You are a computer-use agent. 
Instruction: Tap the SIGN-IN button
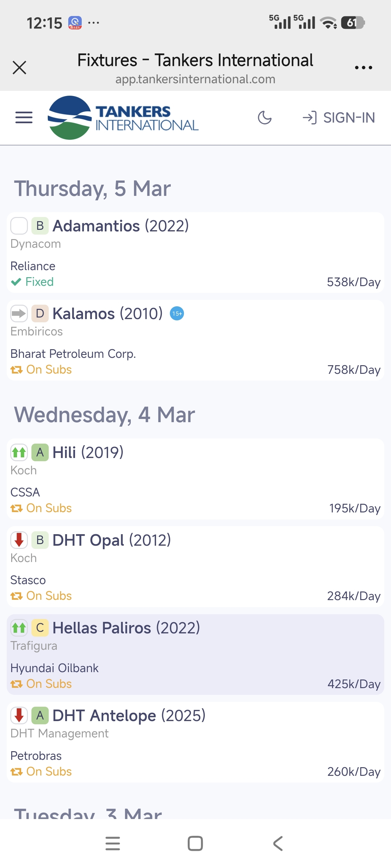339,117
